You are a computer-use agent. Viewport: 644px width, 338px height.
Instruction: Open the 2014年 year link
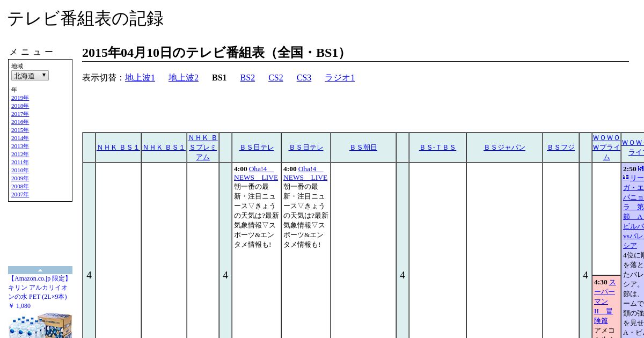[x=20, y=138]
